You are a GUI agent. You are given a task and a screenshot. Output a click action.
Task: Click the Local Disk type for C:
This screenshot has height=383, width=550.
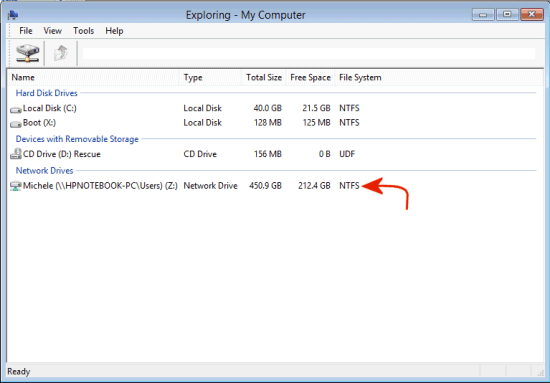click(202, 108)
